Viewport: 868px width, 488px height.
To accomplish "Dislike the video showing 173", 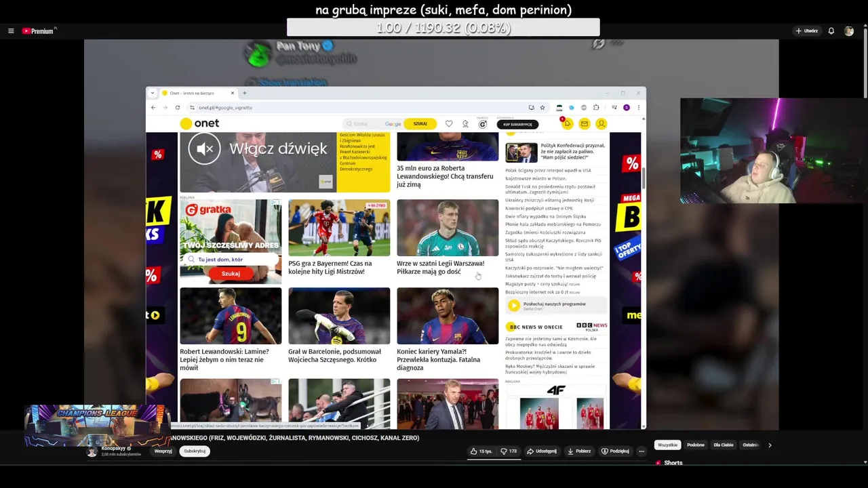I will click(x=509, y=451).
